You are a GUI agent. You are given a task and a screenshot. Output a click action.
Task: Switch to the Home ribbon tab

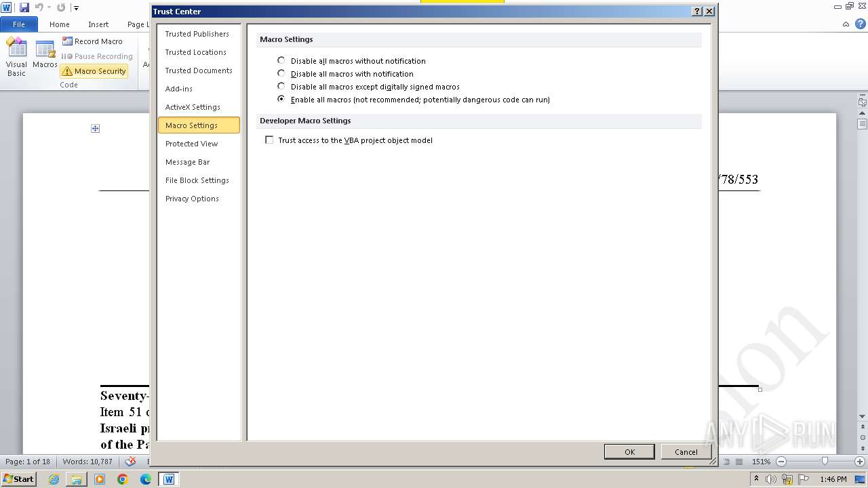60,24
